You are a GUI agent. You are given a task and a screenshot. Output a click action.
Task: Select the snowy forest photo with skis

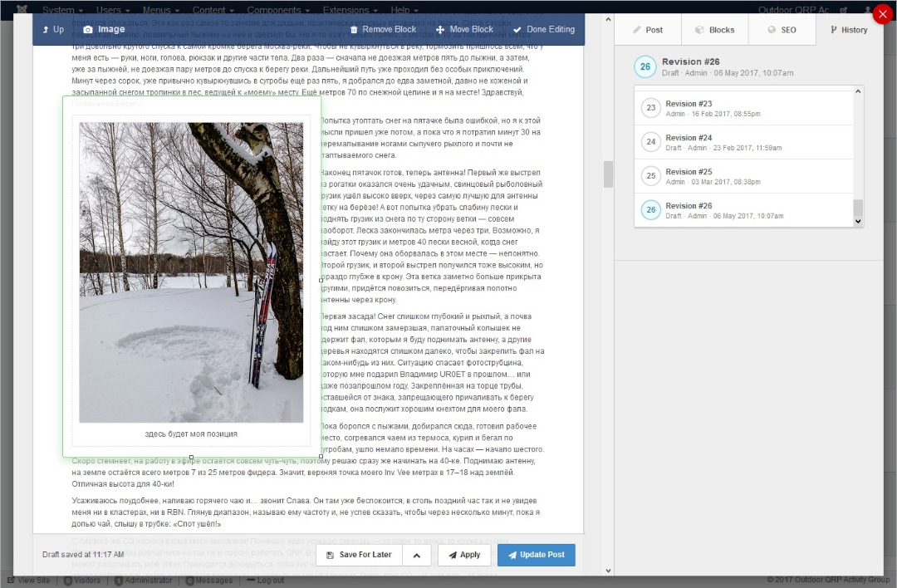(x=191, y=272)
